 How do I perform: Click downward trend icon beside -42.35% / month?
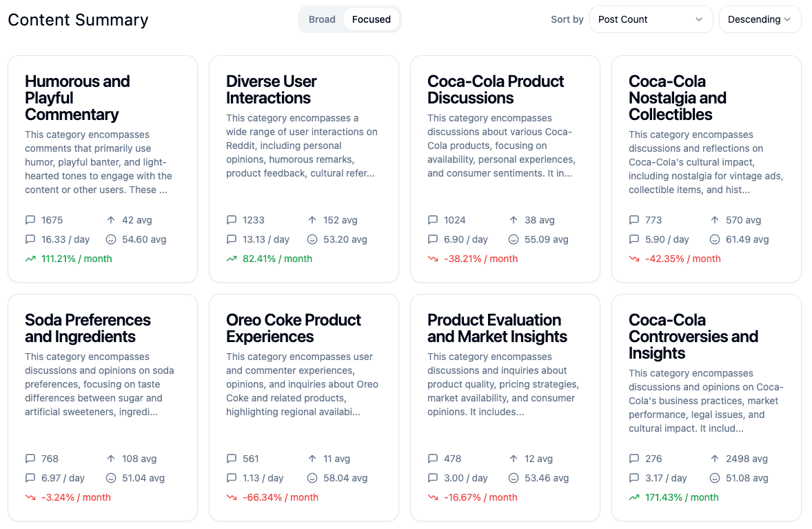tap(634, 259)
